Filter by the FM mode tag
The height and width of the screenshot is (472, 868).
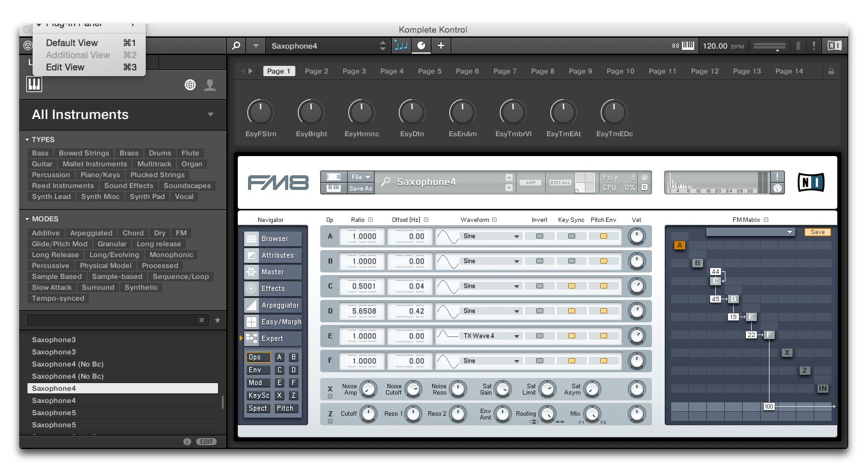(x=182, y=233)
